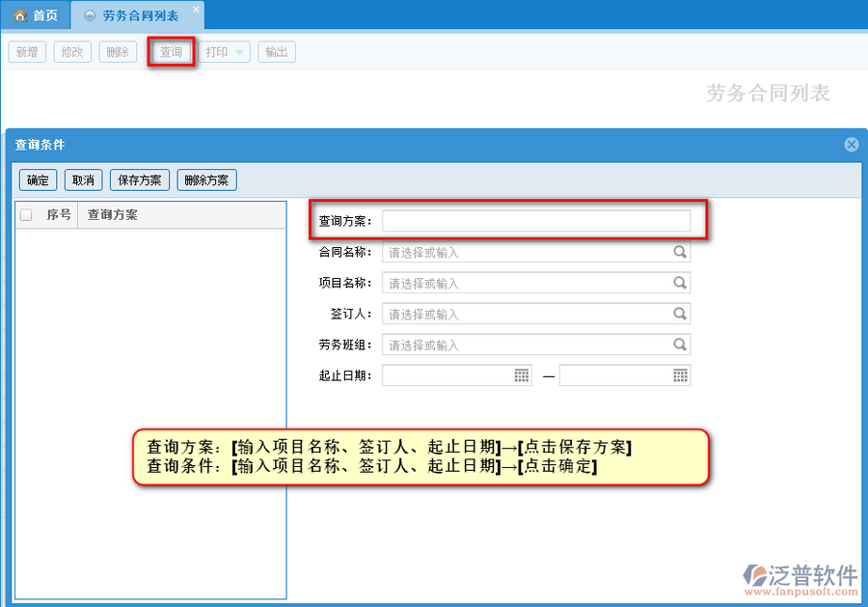Focus the 项目名称 input field
Viewport: 868px width, 607px height.
pos(536,283)
